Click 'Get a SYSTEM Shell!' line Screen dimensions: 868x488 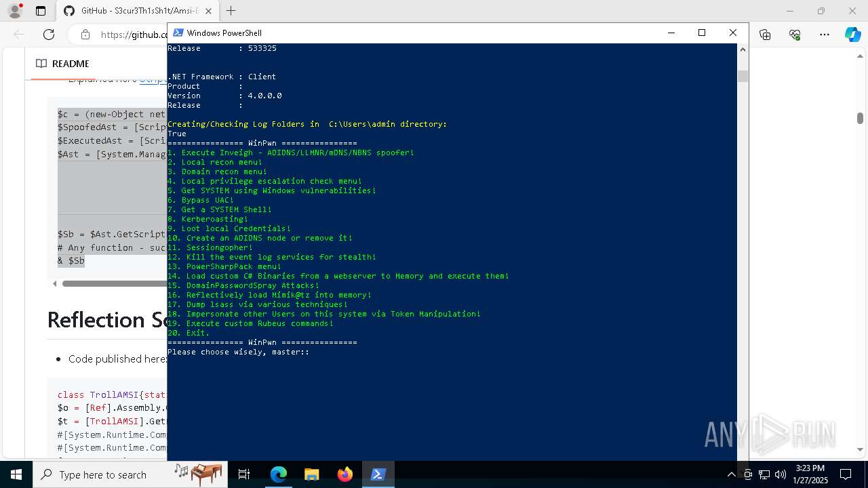tap(220, 209)
